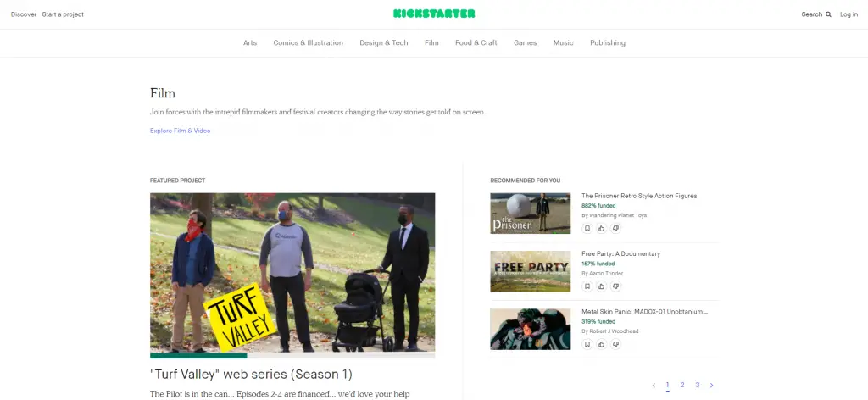Go to Kickstarter home via logo
Image resolution: width=868 pixels, height=400 pixels.
click(x=434, y=14)
